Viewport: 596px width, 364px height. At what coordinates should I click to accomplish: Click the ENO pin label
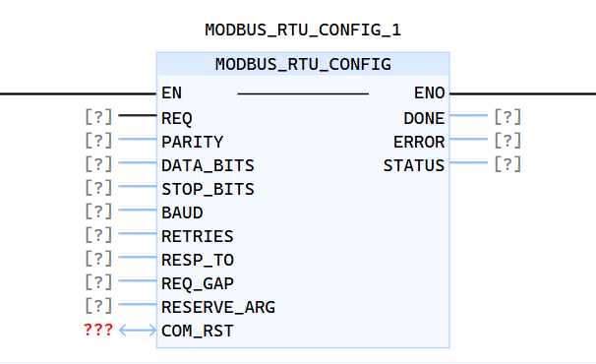pyautogui.click(x=429, y=92)
